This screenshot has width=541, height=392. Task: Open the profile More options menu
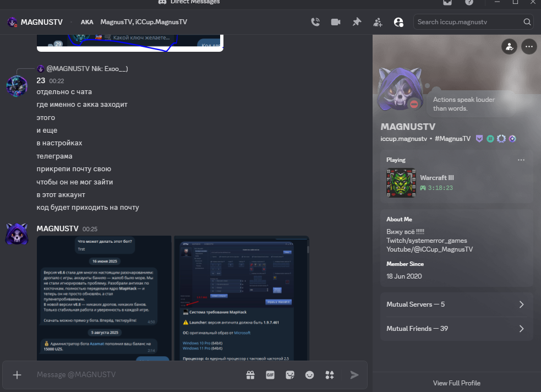pos(529,47)
